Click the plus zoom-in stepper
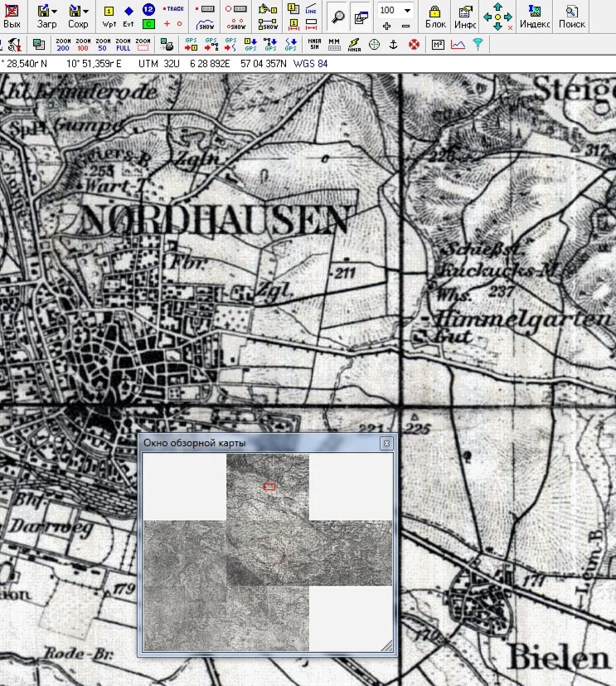 click(x=386, y=27)
